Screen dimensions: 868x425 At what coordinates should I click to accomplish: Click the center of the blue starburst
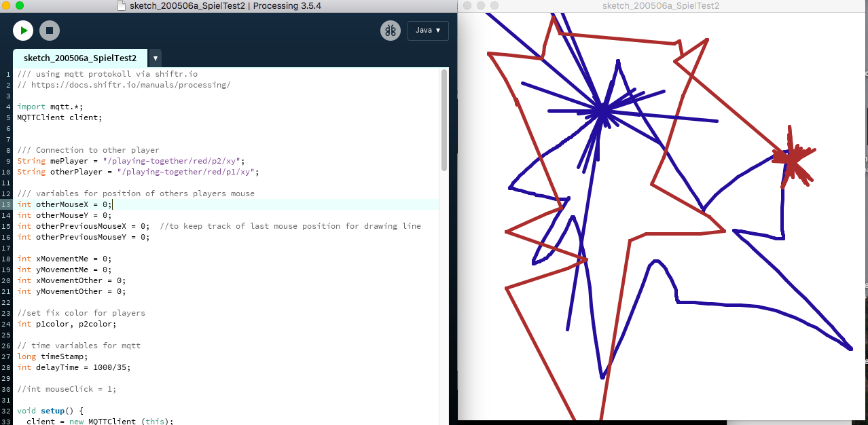pyautogui.click(x=602, y=111)
